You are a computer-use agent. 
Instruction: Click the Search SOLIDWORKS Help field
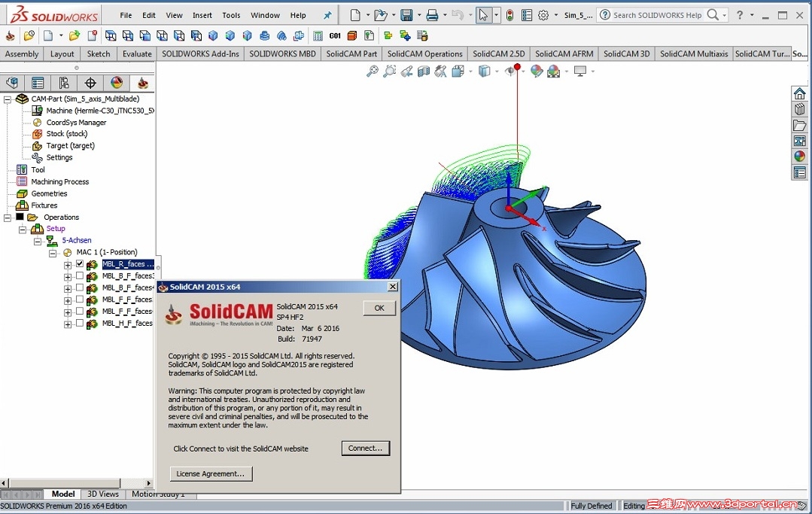pyautogui.click(x=657, y=16)
